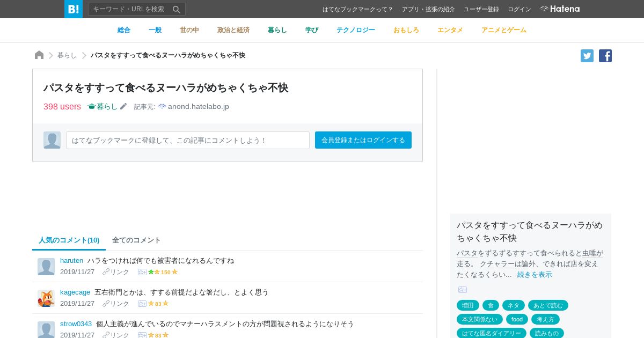This screenshot has height=338, width=644.
Task: Click the 83 stars on strow0343's comment
Action: 158,335
